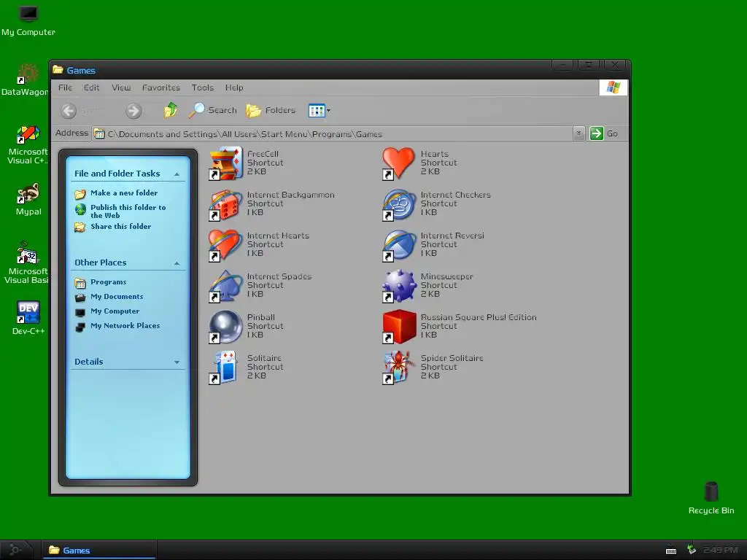Click the keyboard tray icon
This screenshot has width=747, height=560.
671,551
